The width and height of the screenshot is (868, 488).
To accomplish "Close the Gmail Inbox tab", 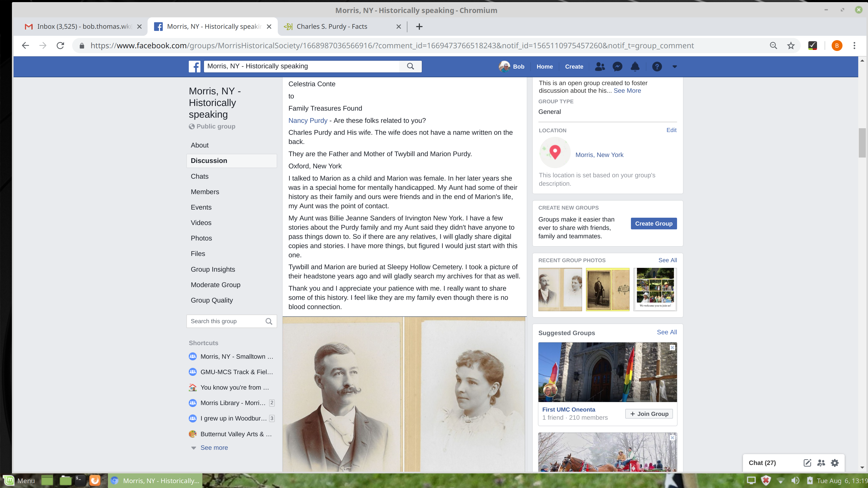I will coord(139,27).
